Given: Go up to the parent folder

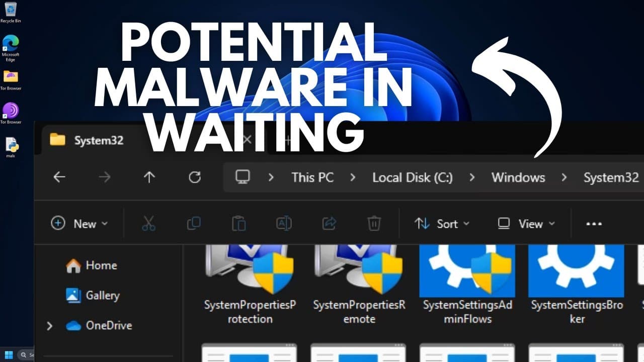Looking at the screenshot, I should (x=149, y=177).
